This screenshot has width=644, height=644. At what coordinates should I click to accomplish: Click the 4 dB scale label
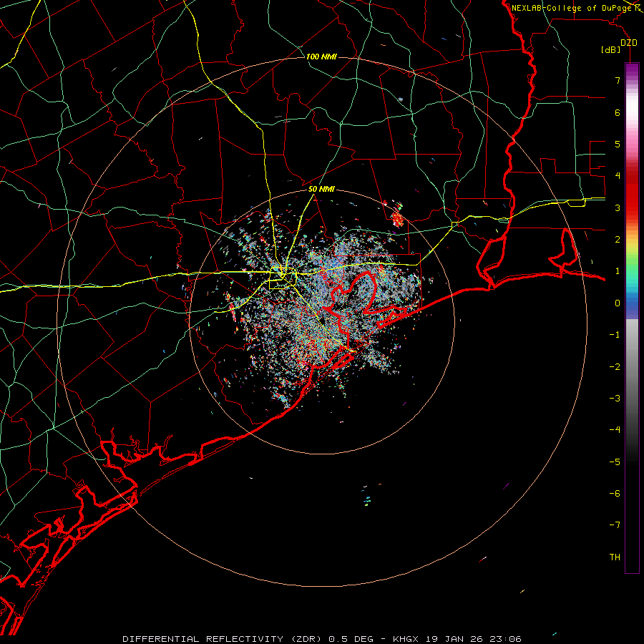point(618,175)
